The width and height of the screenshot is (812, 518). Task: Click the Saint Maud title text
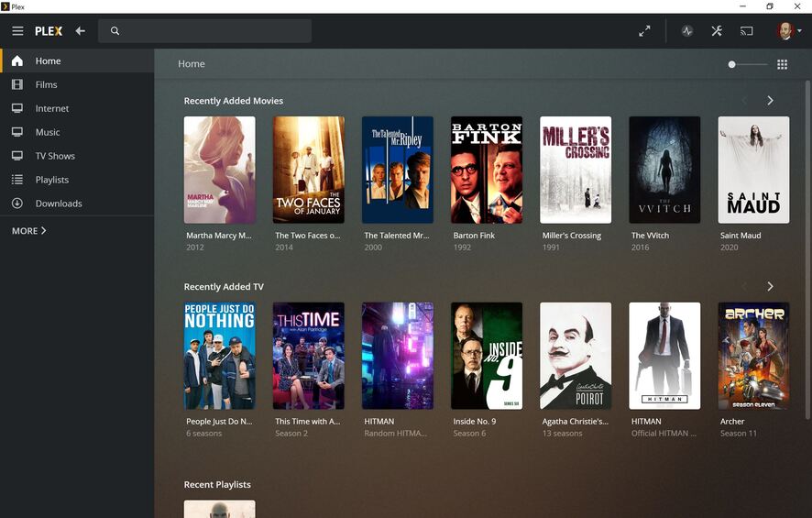741,236
